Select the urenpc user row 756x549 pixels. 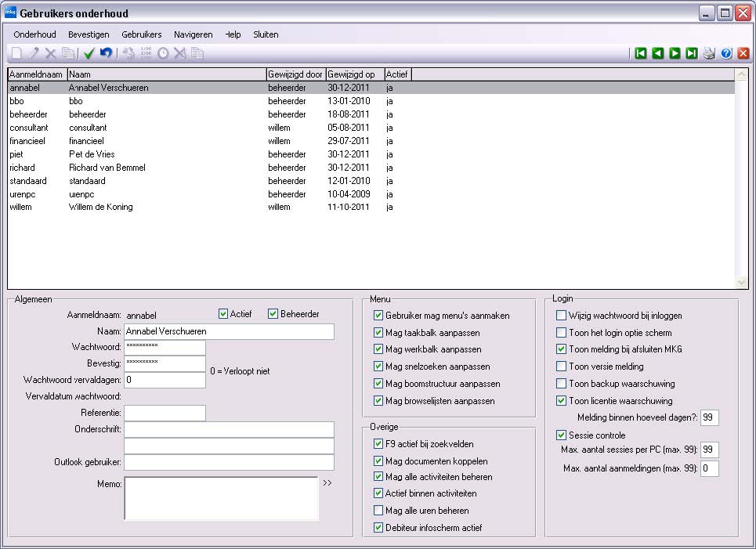click(371, 193)
